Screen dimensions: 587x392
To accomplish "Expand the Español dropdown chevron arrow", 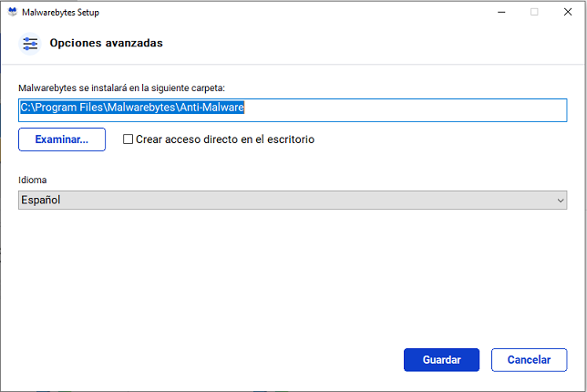I will coord(561,200).
